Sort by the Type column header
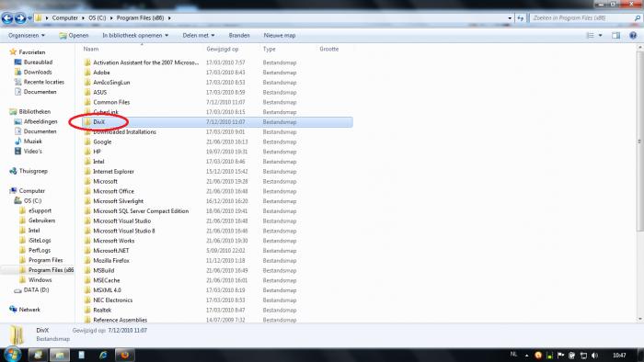 click(x=269, y=49)
